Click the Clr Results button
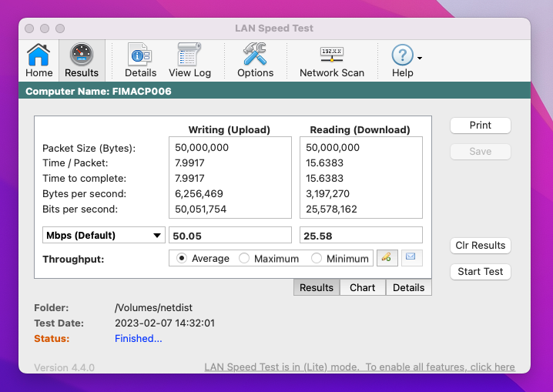Screen dimensions: 553x392 (x=481, y=246)
